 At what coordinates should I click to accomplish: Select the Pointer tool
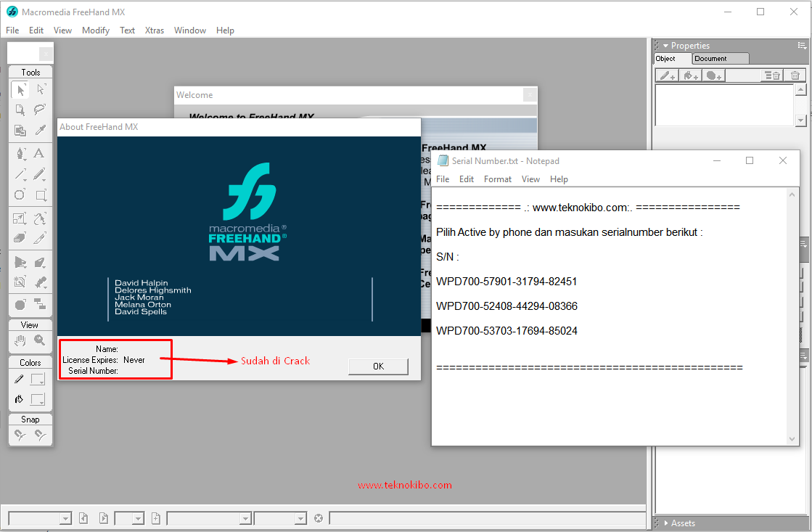20,89
